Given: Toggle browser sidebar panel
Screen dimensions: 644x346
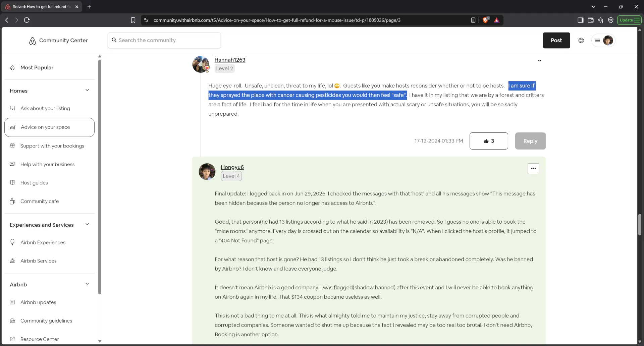Looking at the screenshot, I should click(580, 20).
